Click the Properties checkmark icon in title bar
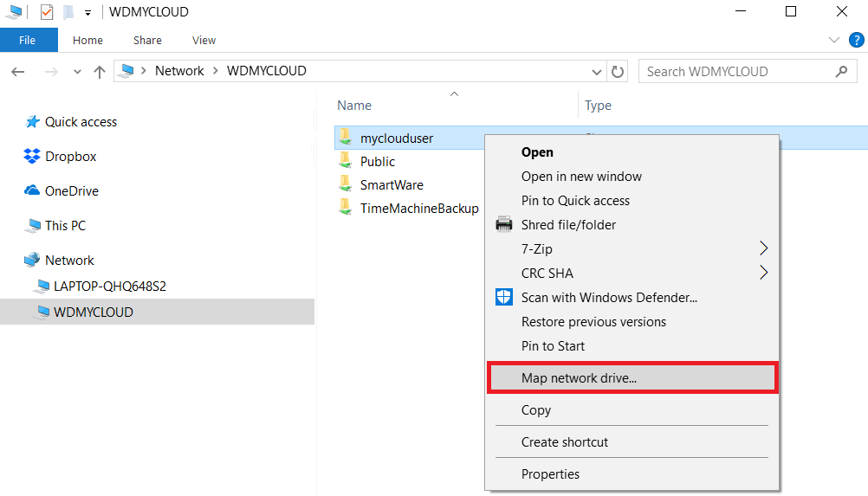This screenshot has height=496, width=868. (47, 11)
